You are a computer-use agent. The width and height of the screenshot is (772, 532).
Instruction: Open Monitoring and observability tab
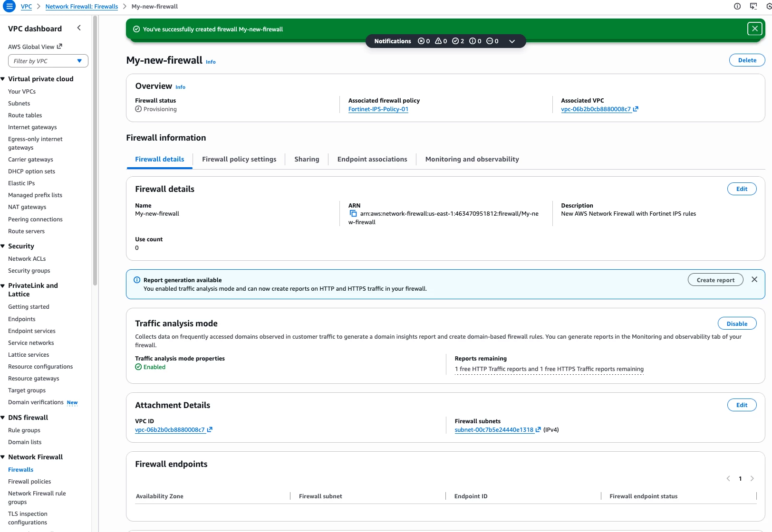[472, 159]
